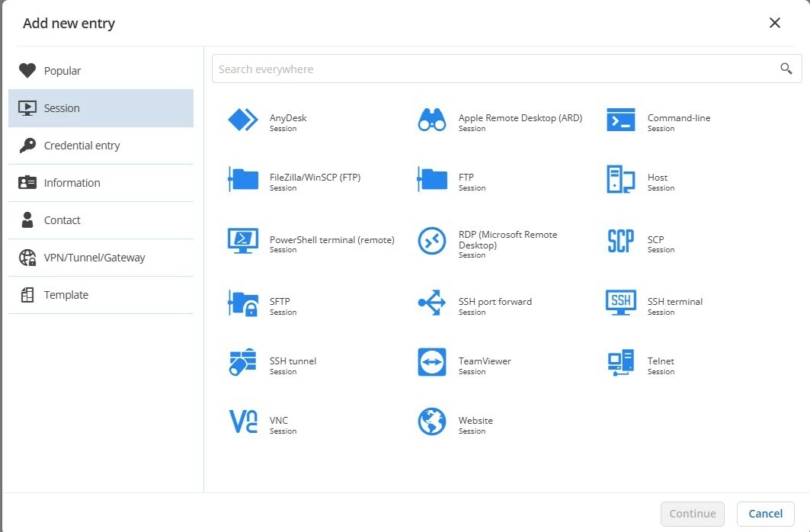Click the Credential entry key icon
The width and height of the screenshot is (810, 532).
coord(27,145)
